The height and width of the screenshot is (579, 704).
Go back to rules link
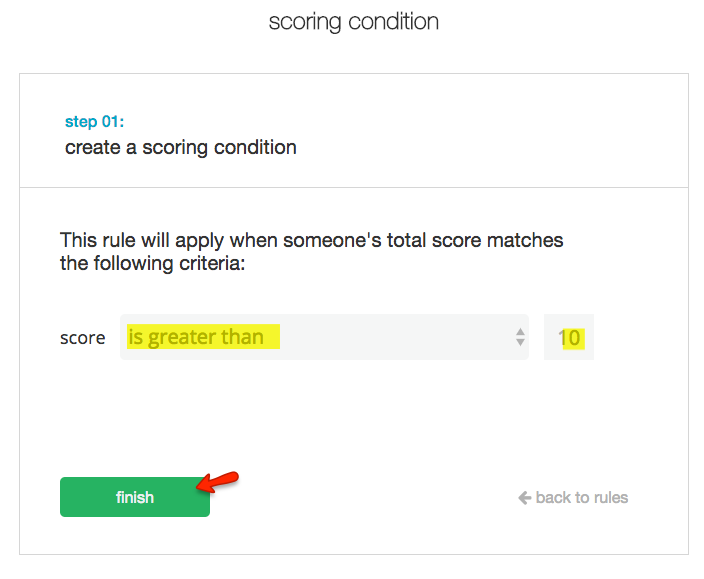point(573,497)
